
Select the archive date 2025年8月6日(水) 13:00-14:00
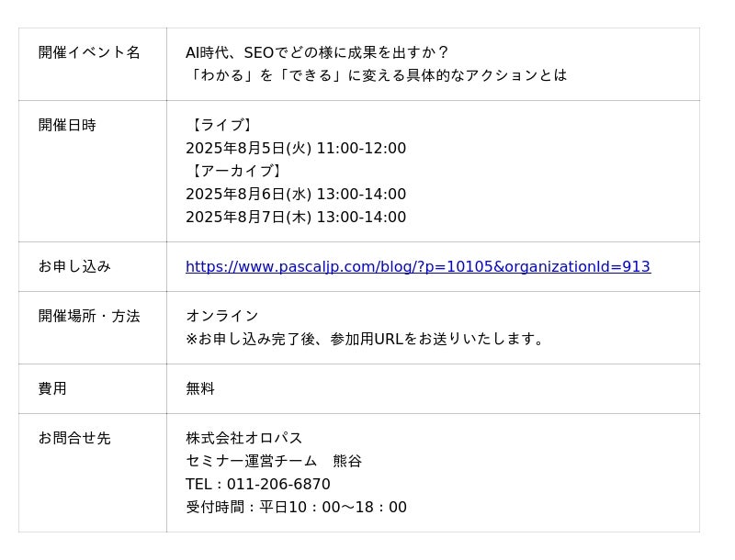[x=296, y=194]
